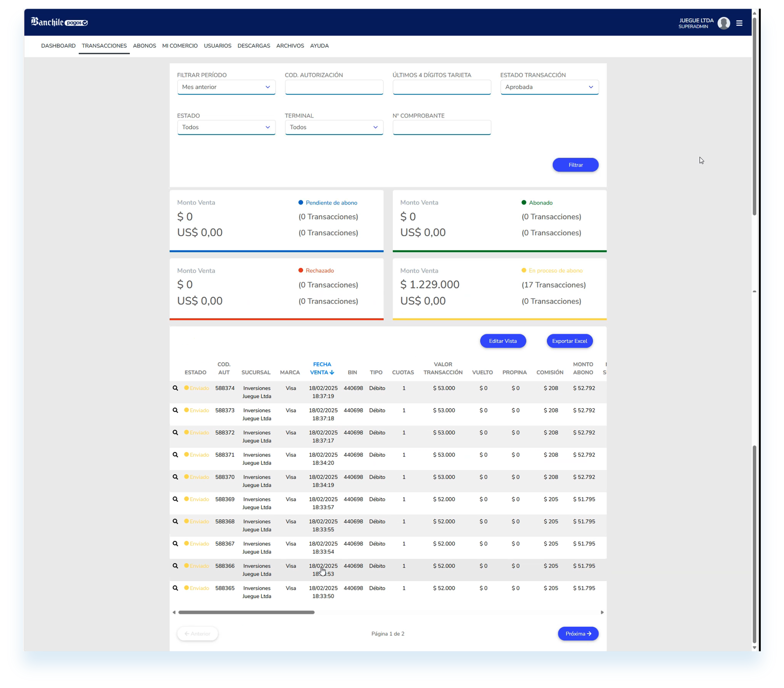Click the En proceso de abono label
Viewport: 784px width, 688px height.
pyautogui.click(x=555, y=271)
